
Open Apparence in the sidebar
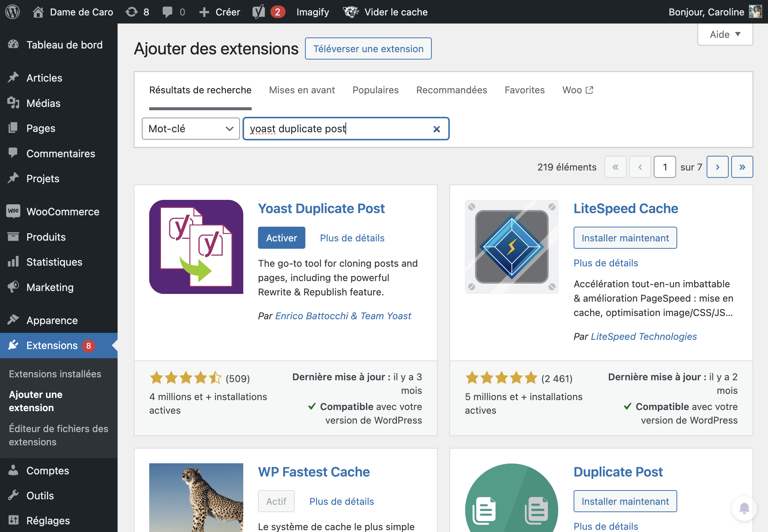(x=59, y=320)
